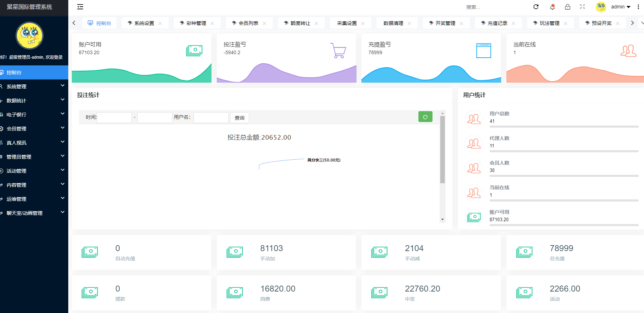Close the 系统设置 tab
Screen dimensions: 644x313
pos(160,23)
